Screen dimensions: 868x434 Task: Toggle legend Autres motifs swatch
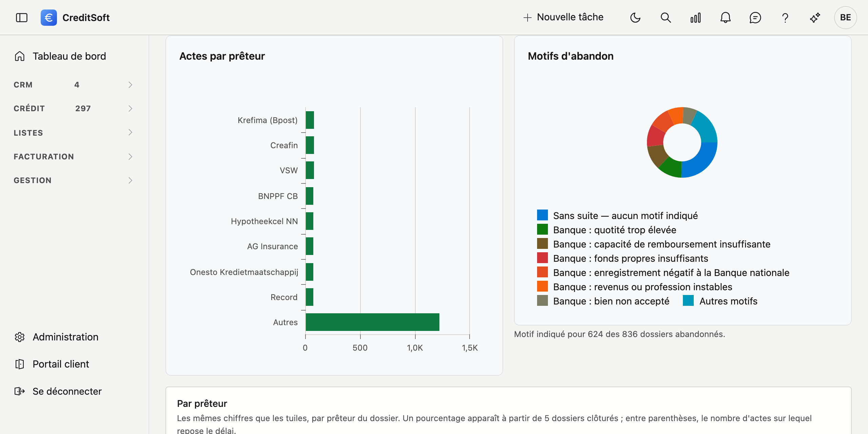(x=688, y=301)
